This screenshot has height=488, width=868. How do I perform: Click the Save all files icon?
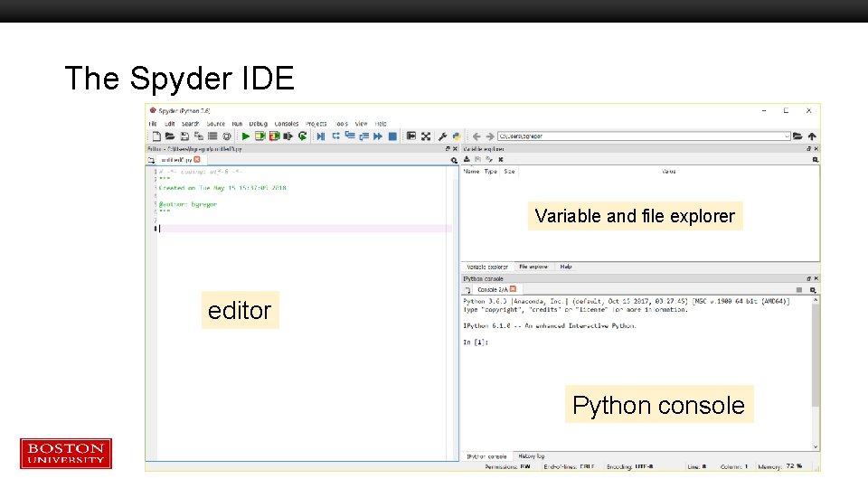(198, 136)
